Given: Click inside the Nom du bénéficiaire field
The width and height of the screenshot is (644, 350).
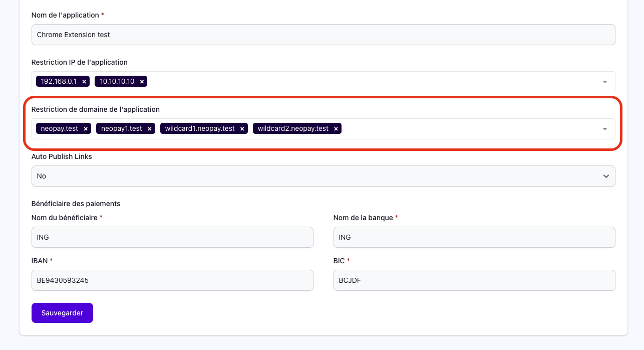Looking at the screenshot, I should 172,237.
